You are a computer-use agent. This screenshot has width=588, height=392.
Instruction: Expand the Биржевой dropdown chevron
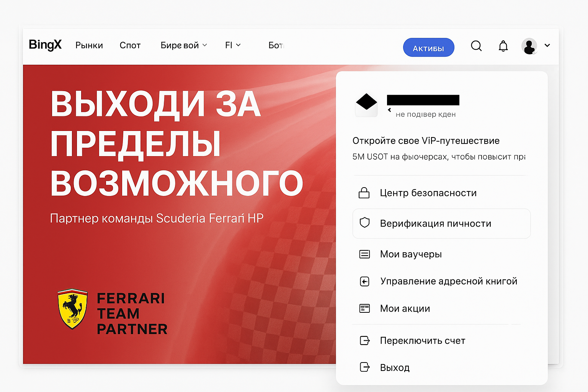click(204, 45)
